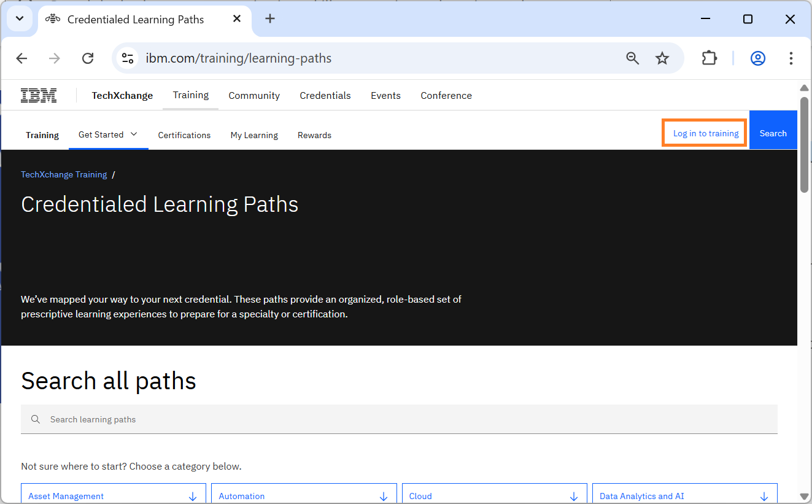Click the Cloud category down arrow
Screen dimensions: 812x504
[x=574, y=496]
